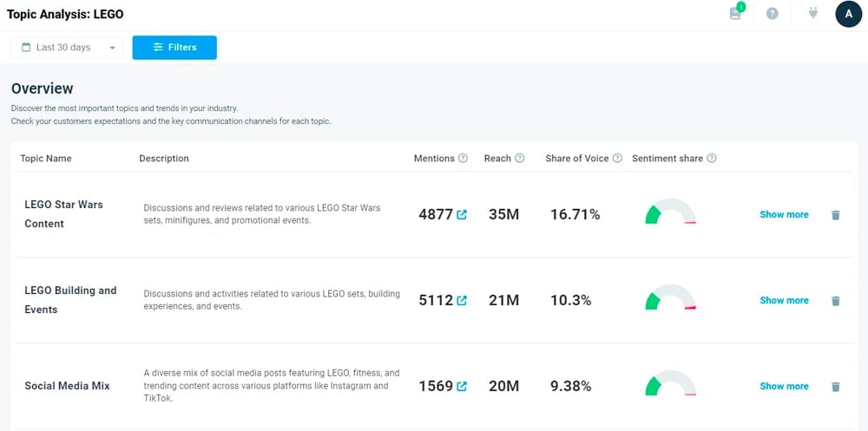Click the Share of Voice info icon
868x431 pixels.
[x=617, y=158]
